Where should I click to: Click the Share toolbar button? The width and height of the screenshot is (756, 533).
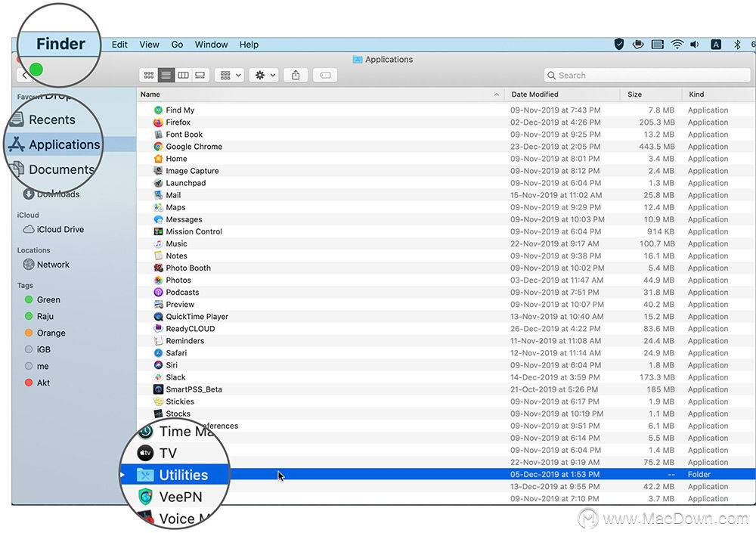(296, 76)
